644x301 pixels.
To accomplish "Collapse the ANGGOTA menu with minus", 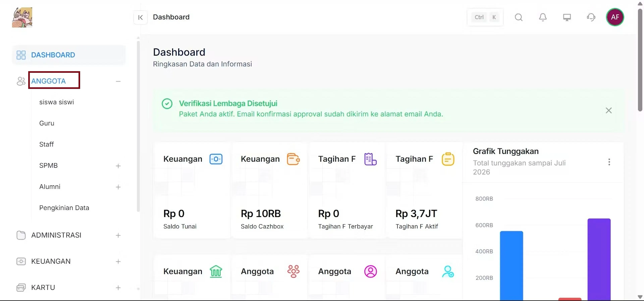I will [x=118, y=81].
